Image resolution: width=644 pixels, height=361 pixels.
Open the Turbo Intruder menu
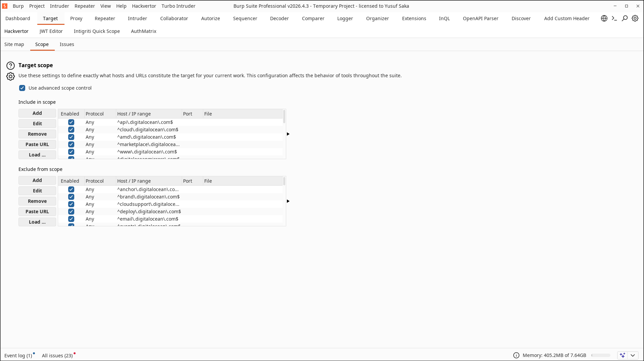click(x=178, y=6)
